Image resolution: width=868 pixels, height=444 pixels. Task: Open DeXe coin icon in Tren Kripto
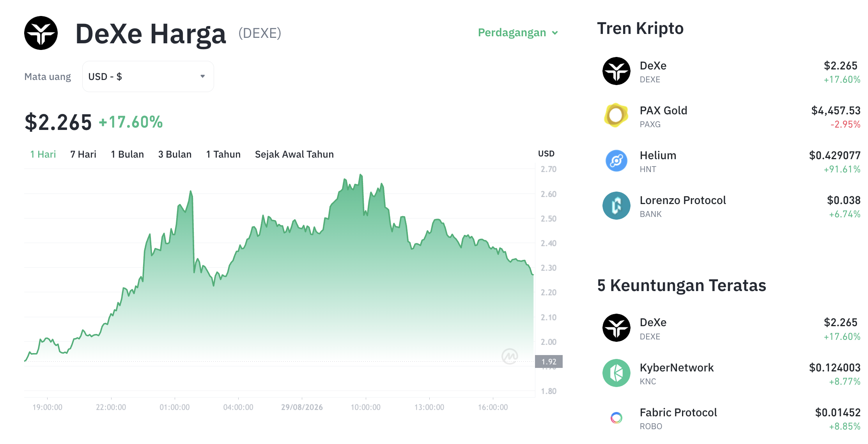click(616, 71)
